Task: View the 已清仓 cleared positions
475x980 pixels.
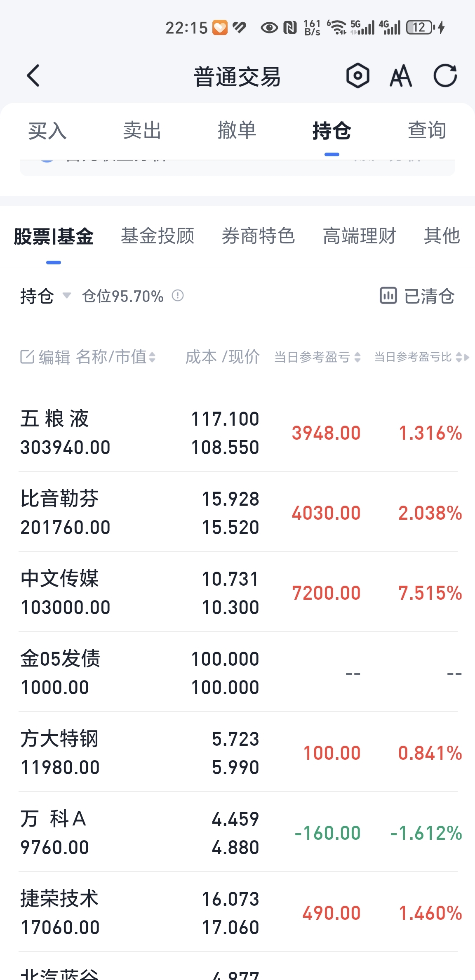Action: point(429,296)
